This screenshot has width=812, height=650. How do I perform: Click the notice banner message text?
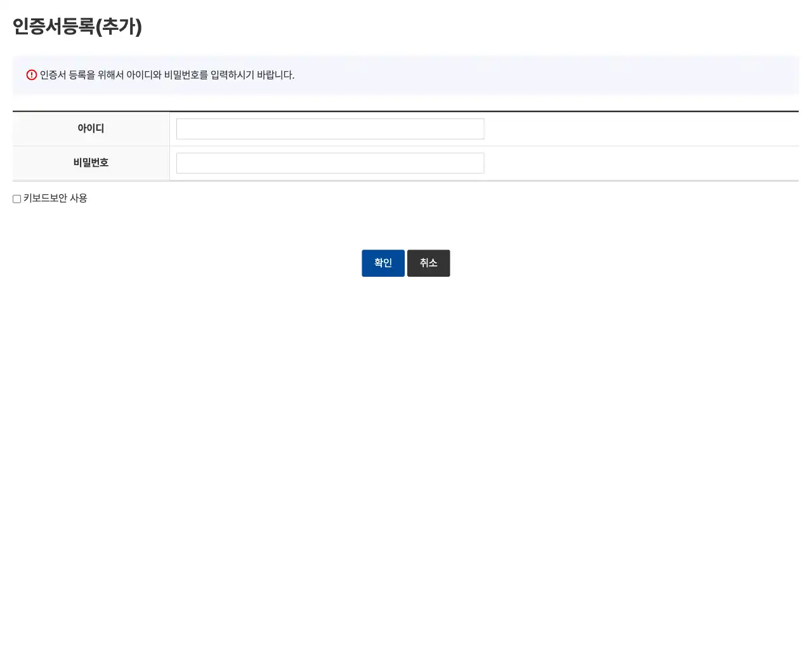pyautogui.click(x=167, y=75)
